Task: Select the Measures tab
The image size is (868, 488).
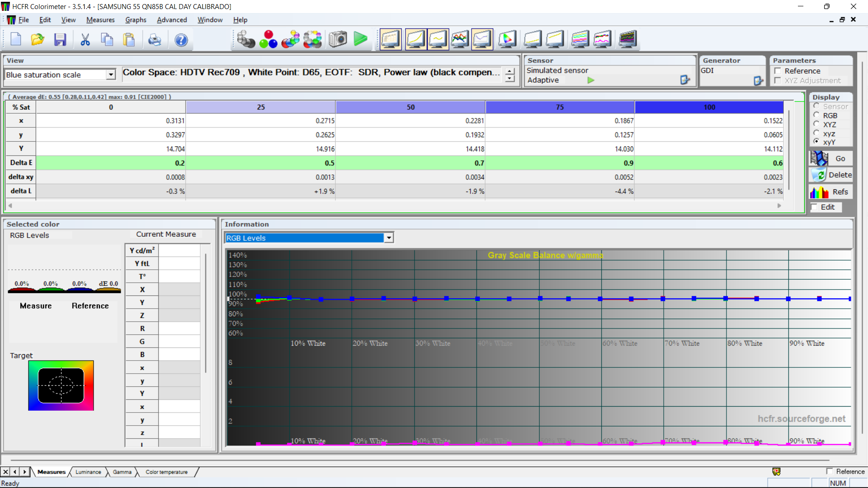Action: [x=52, y=472]
